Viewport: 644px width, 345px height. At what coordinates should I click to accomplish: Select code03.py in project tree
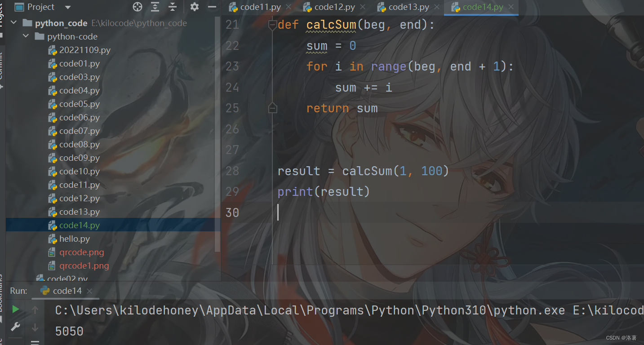[80, 77]
